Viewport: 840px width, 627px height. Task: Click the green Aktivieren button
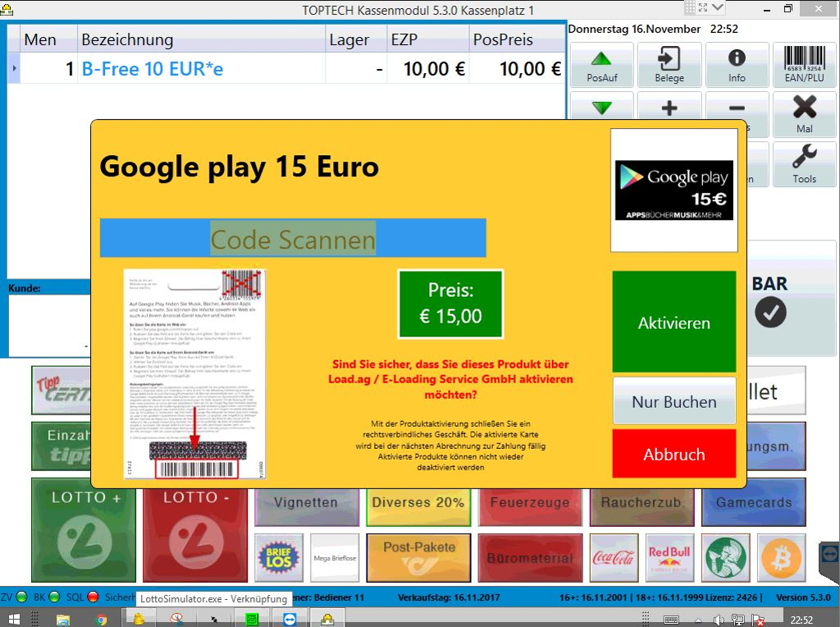click(674, 322)
